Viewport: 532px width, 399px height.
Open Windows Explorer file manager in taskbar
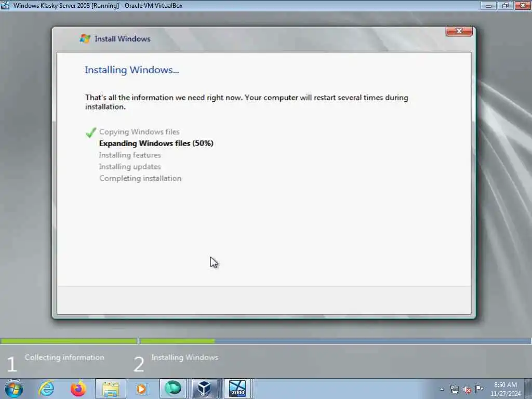pos(111,389)
